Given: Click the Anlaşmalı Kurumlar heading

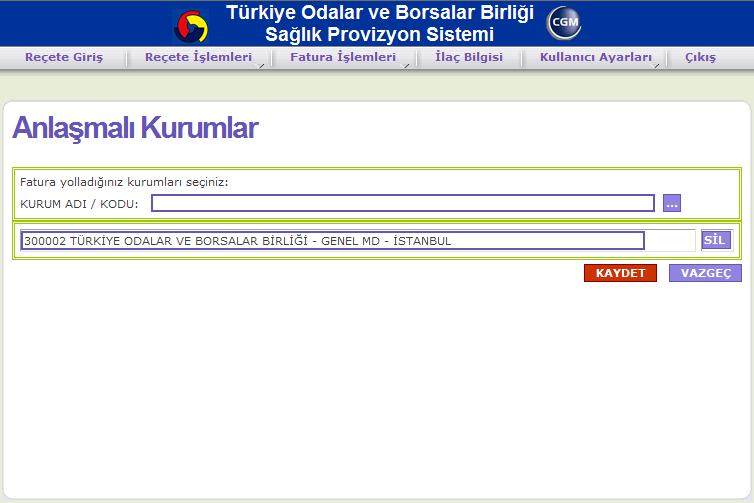Looking at the screenshot, I should coord(135,128).
